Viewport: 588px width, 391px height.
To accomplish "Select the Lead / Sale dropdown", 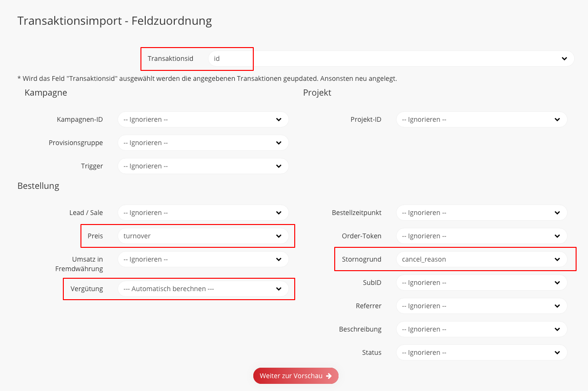I will 203,213.
